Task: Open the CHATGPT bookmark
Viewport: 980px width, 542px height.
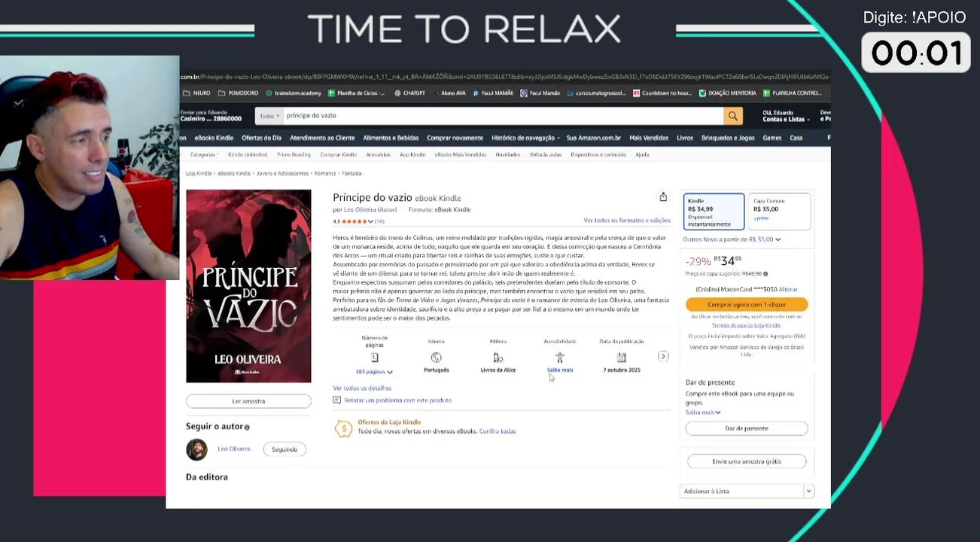Action: tap(409, 93)
